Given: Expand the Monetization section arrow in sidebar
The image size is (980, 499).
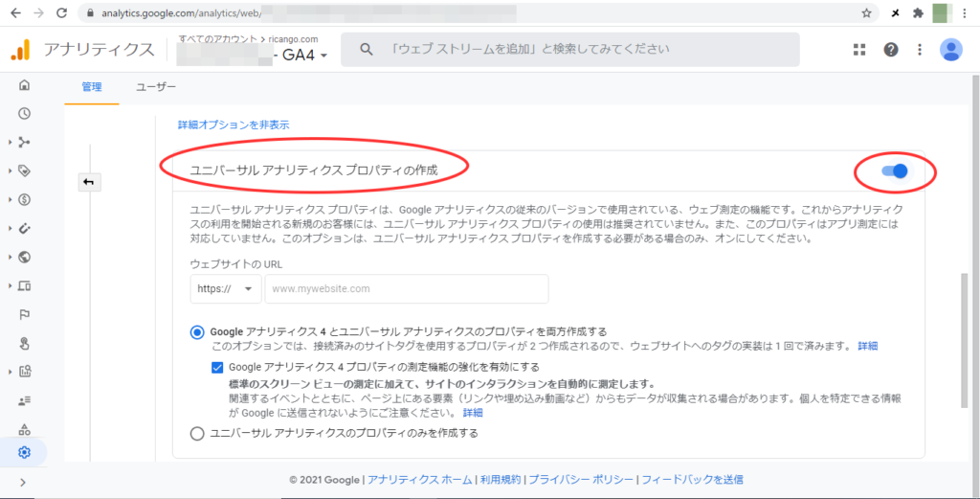Looking at the screenshot, I should tap(11, 200).
